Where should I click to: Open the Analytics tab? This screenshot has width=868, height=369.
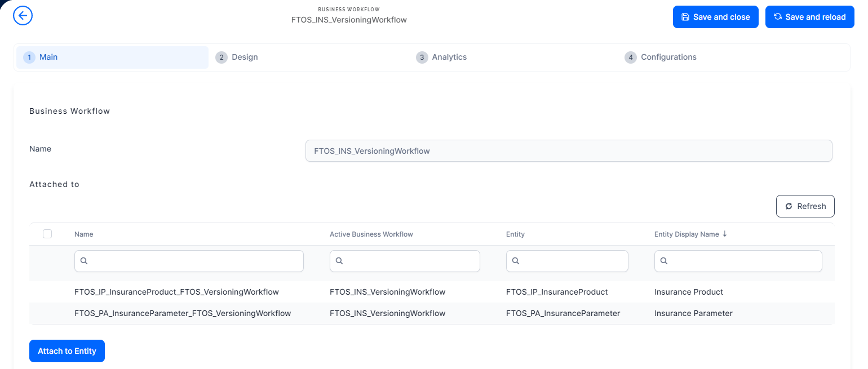449,57
